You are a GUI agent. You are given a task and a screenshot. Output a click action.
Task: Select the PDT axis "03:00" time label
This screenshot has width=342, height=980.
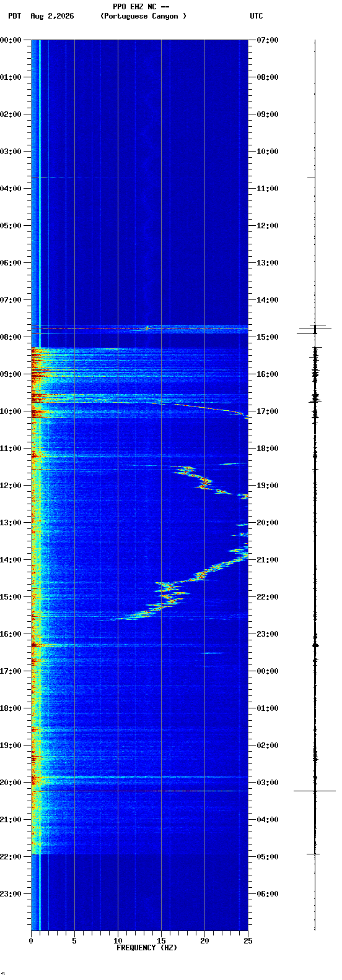11,152
